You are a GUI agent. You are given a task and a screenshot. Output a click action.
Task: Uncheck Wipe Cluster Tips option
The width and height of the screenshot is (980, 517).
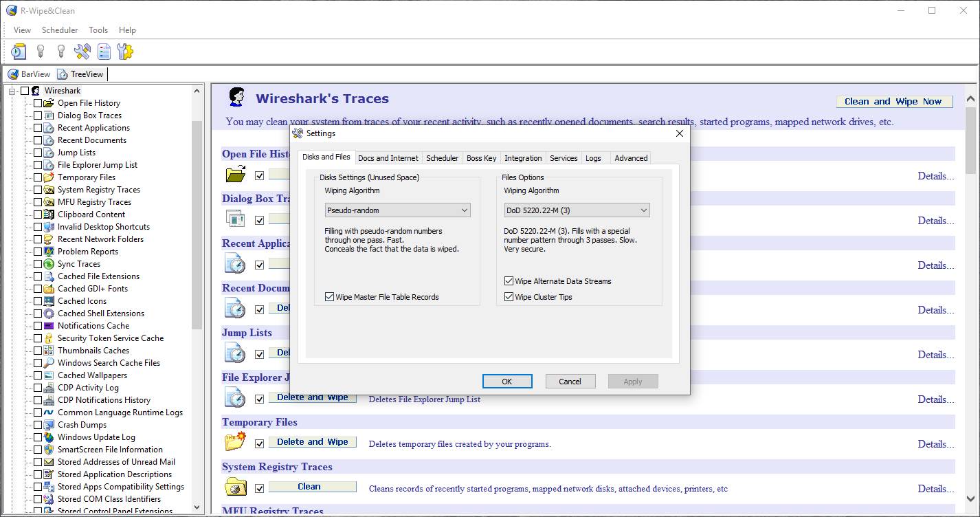(x=509, y=297)
